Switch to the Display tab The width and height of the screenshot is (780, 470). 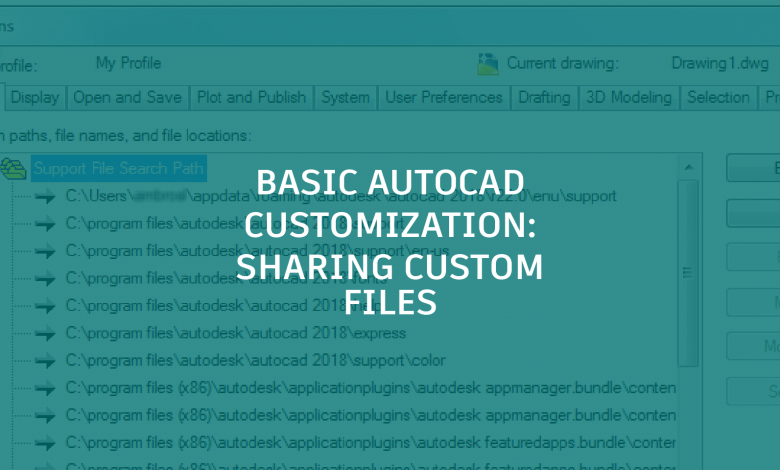point(35,97)
